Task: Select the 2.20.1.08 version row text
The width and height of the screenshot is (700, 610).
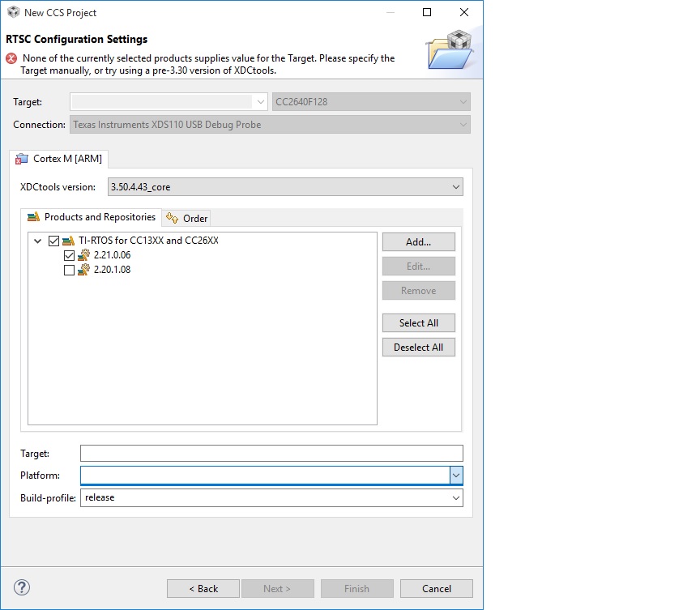Action: pyautogui.click(x=112, y=270)
